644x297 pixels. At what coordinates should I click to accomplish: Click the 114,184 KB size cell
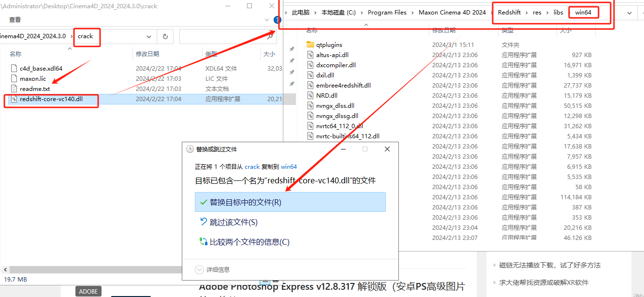click(x=576, y=197)
